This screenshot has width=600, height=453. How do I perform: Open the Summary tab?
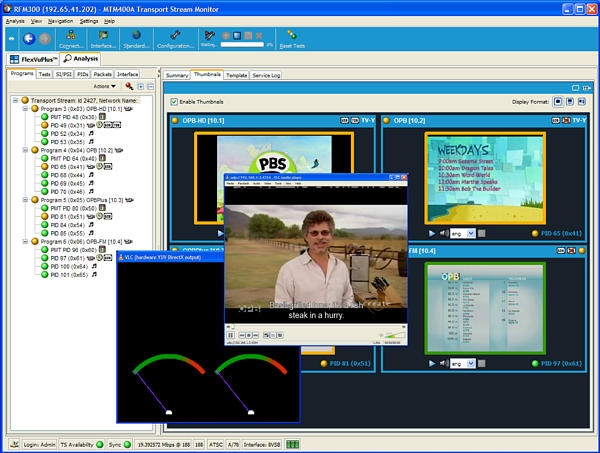coord(177,75)
